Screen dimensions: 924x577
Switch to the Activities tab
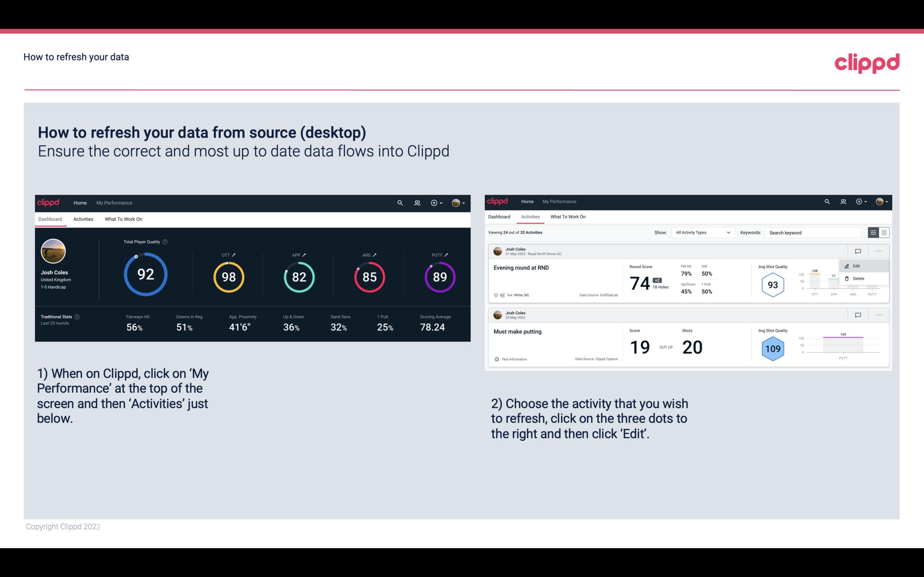pyautogui.click(x=83, y=218)
